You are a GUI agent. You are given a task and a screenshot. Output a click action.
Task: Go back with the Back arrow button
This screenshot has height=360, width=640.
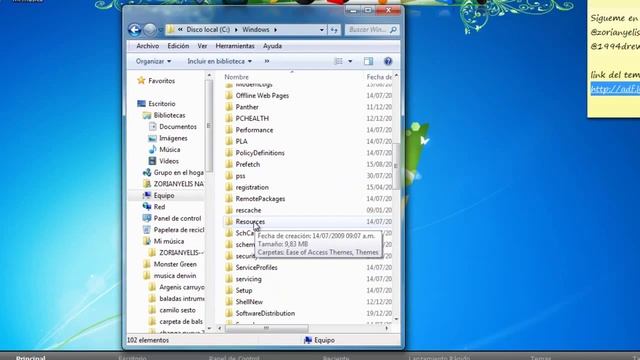(x=134, y=29)
